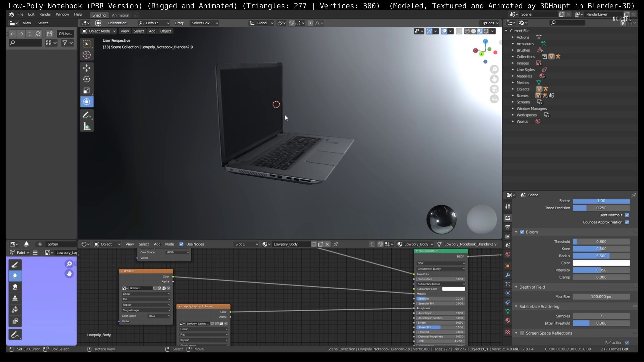
Task: Disable the Bloom checkbox
Action: pyautogui.click(x=522, y=232)
